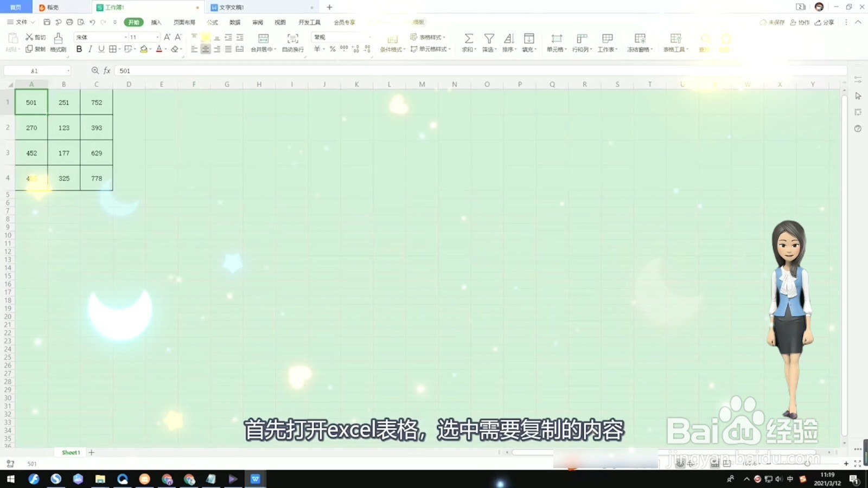Viewport: 868px width, 488px height.
Task: Click the Copy (复制) icon
Action: click(29, 49)
